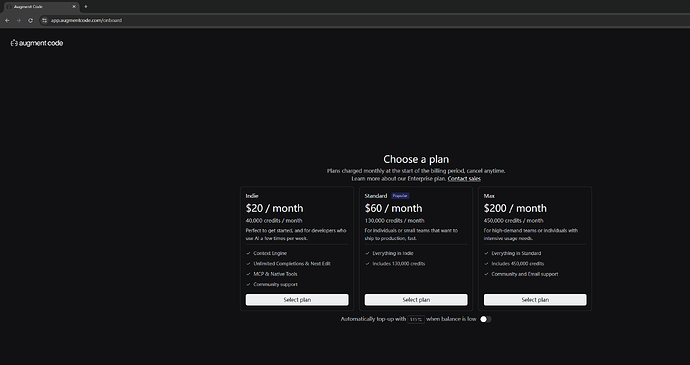Click the "Everything in Indie" feature
The width and height of the screenshot is (690, 365).
[393, 253]
